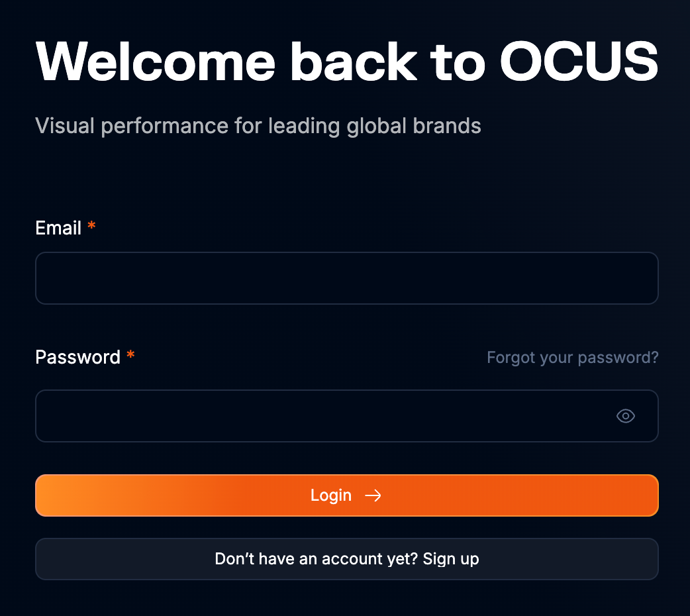Show password using the eye icon
Screen dimensions: 690x616
click(625, 416)
